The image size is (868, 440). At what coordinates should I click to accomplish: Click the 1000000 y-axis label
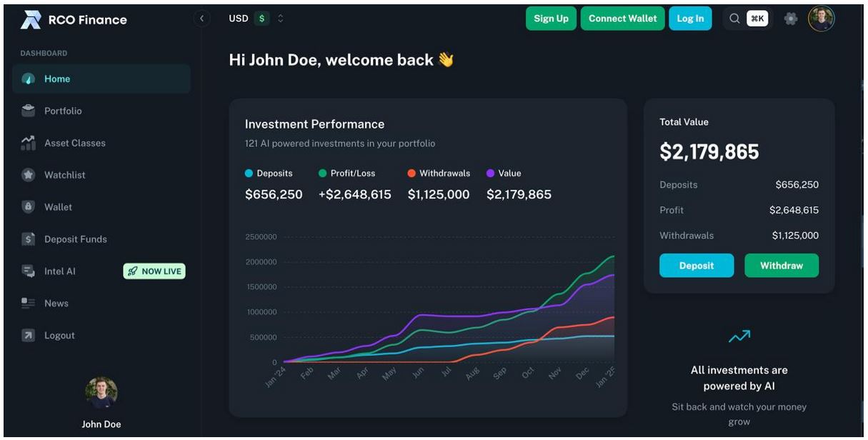261,312
